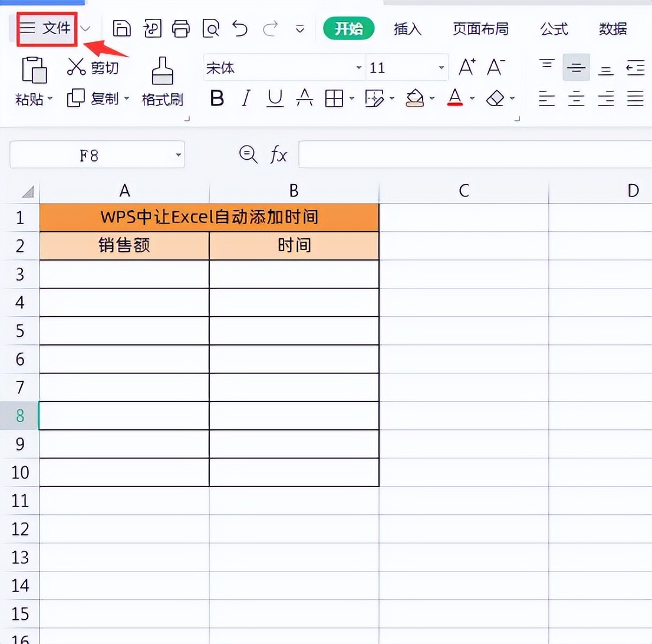The height and width of the screenshot is (644, 652).
Task: Click the decrease indent icon
Action: point(635,67)
